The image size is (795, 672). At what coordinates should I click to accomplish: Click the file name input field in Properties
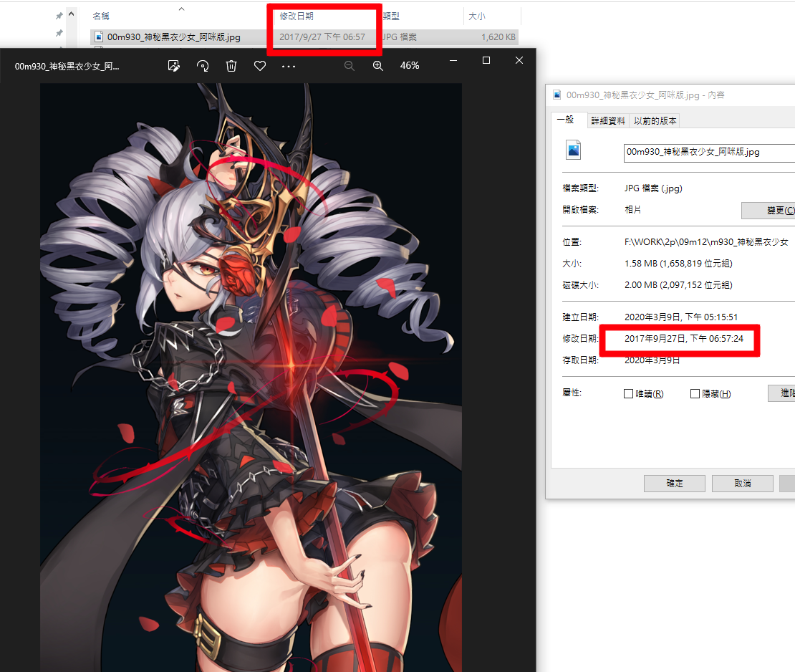pyautogui.click(x=709, y=152)
